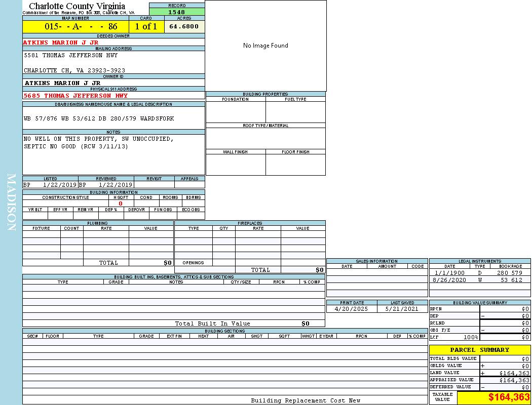Select the land value $164,363 row
This screenshot has width=532, height=405.
479,373
